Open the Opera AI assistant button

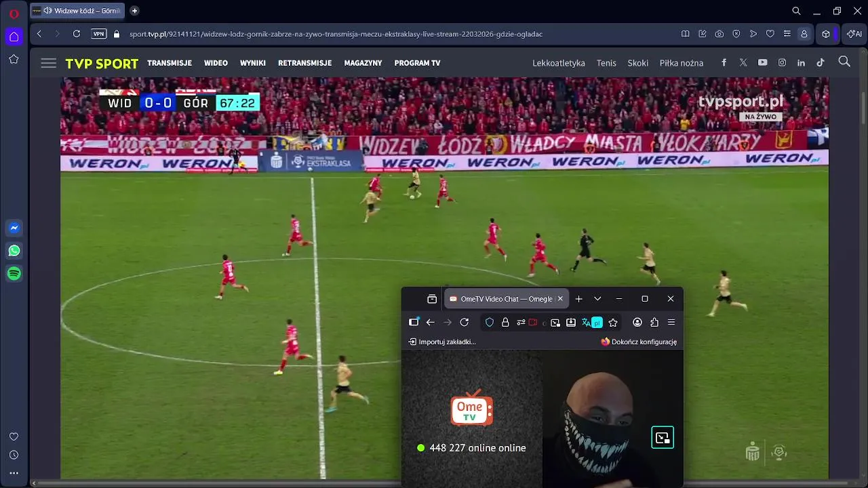pos(854,34)
